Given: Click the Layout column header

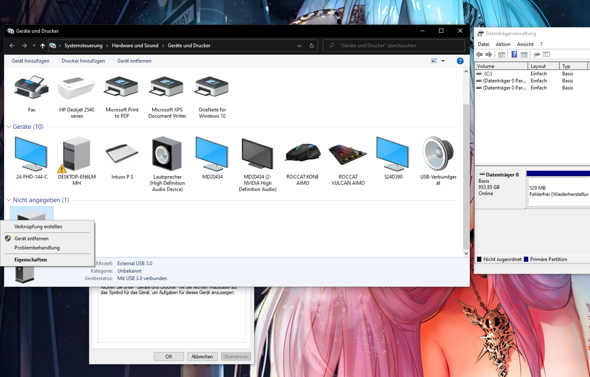Looking at the screenshot, I should 543,66.
